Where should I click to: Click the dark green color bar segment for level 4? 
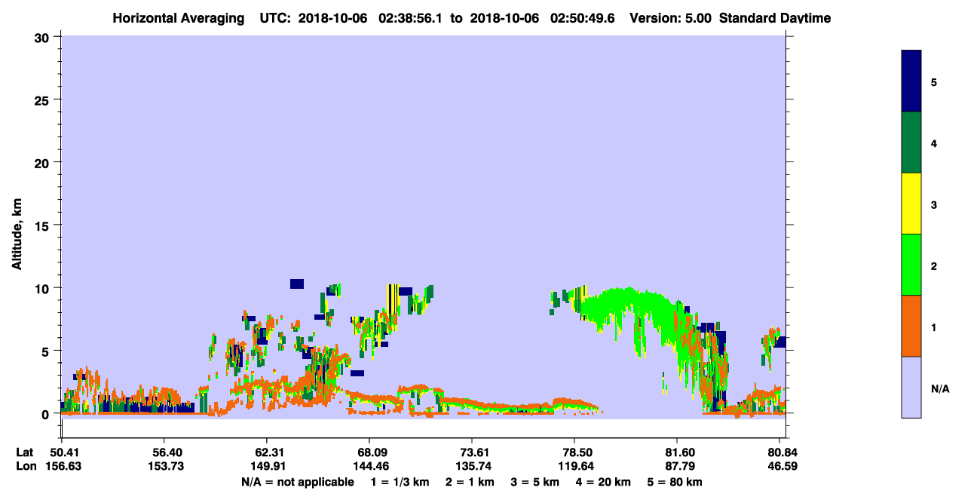pyautogui.click(x=911, y=143)
